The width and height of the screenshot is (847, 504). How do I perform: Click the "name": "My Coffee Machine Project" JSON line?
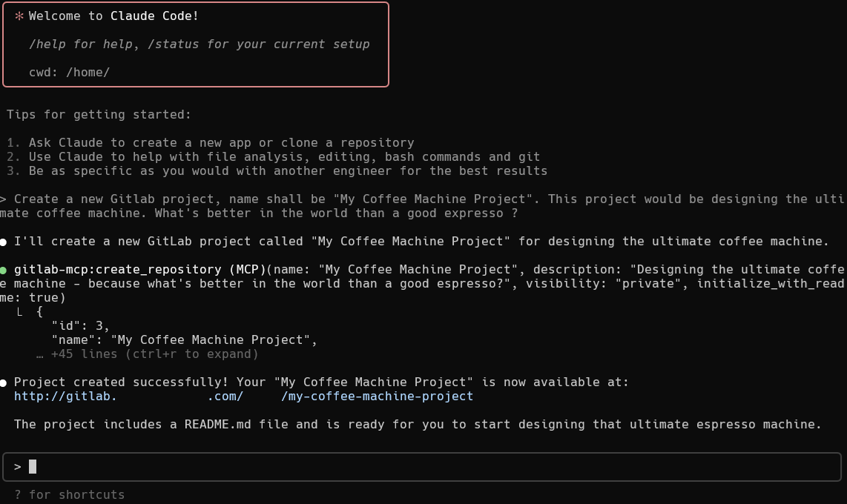click(184, 340)
